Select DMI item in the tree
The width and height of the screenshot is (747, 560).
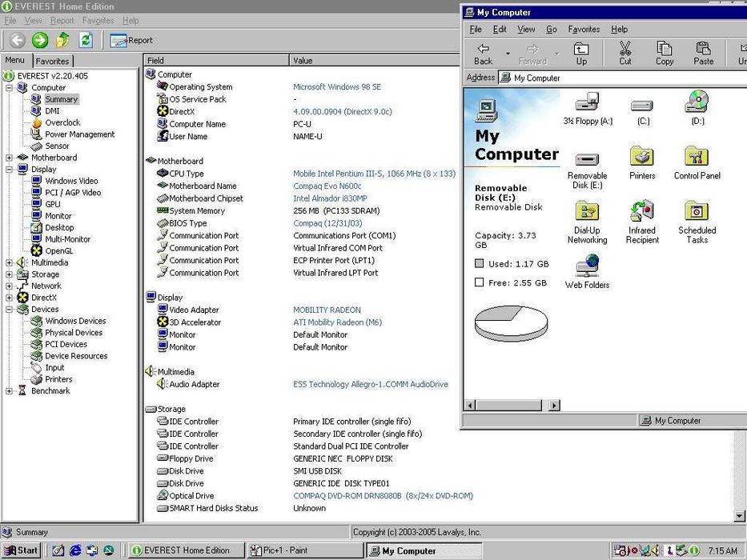coord(52,111)
